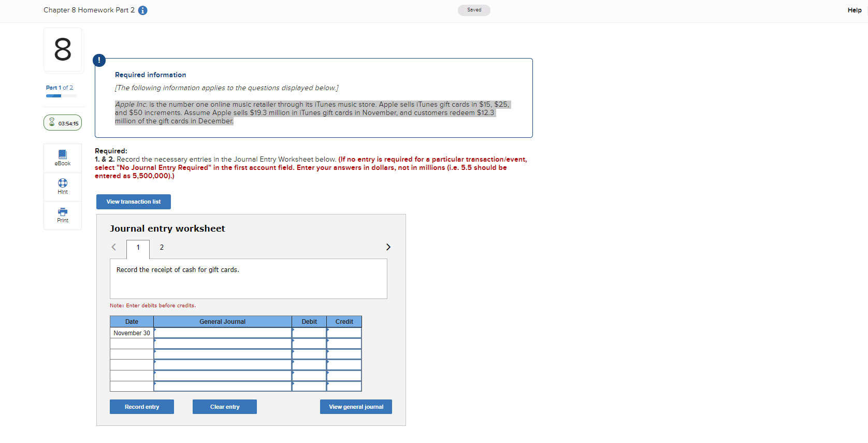The width and height of the screenshot is (868, 443).
Task: Open second row General Journal account dropdown
Action: [x=223, y=344]
